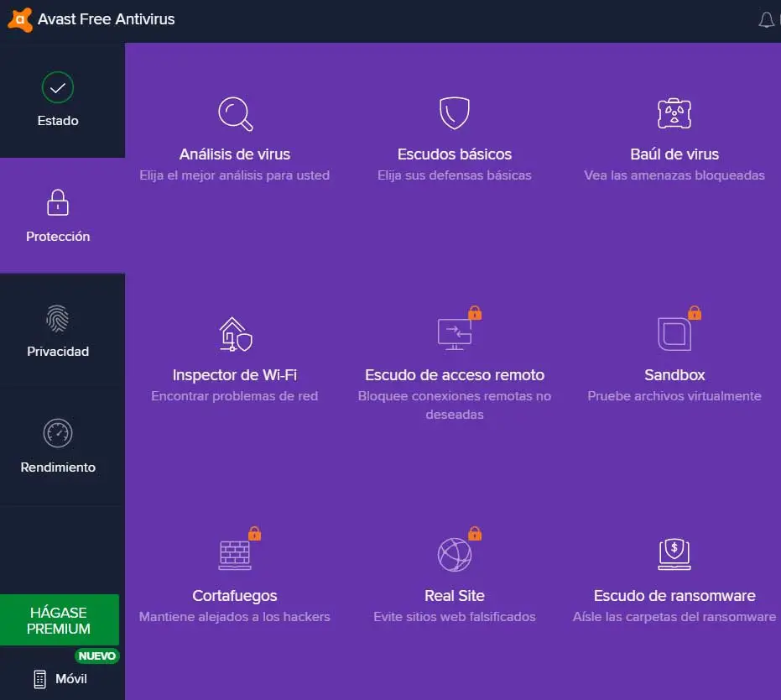Click the Escudo de acceso remoto monitor icon
This screenshot has height=700, width=781.
point(455,334)
